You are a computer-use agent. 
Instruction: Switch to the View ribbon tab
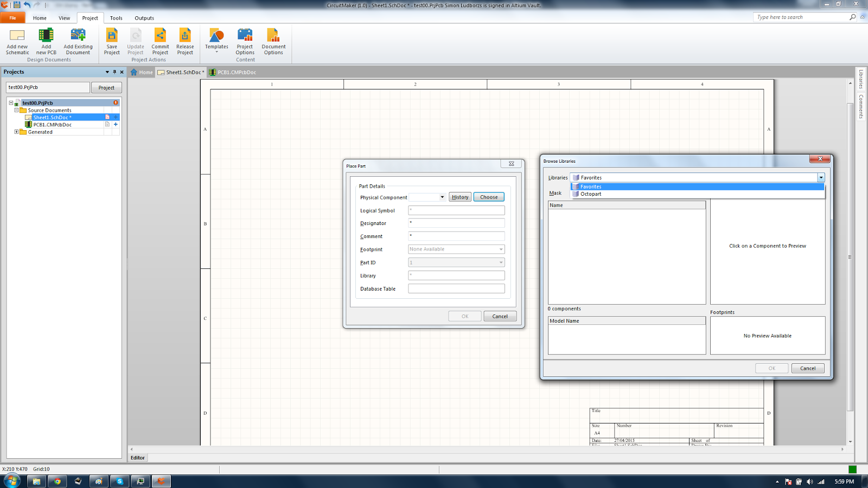64,18
